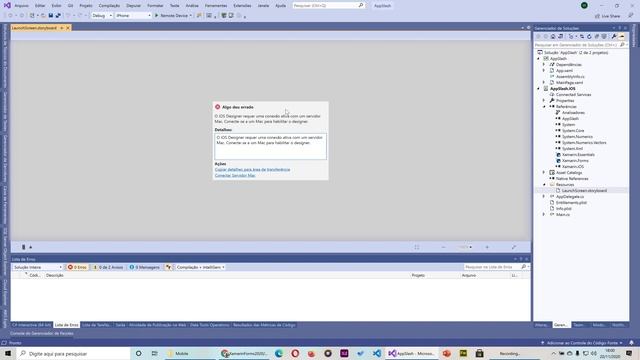Screen dimensions: 640x360
Task: Click the Save All toolbar icon
Action: coord(58,16)
